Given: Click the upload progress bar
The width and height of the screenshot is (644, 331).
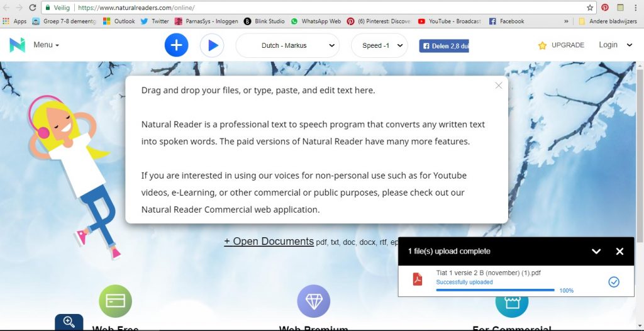Looking at the screenshot, I should (x=495, y=290).
